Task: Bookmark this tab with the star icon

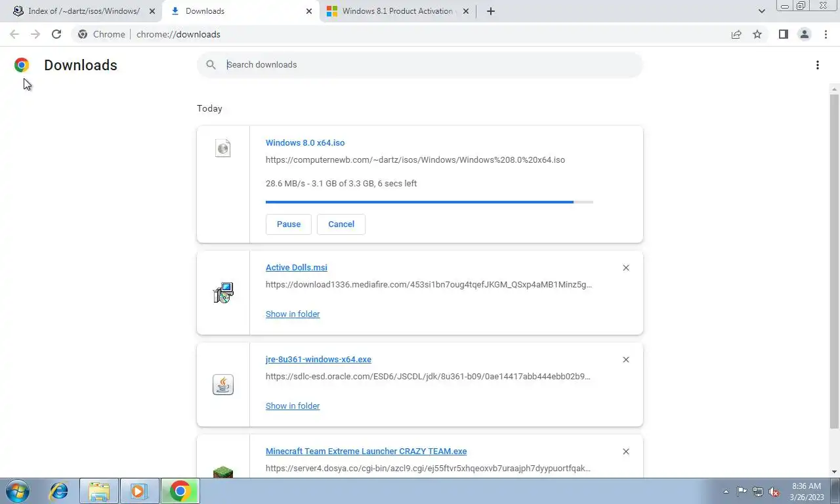Action: click(757, 34)
